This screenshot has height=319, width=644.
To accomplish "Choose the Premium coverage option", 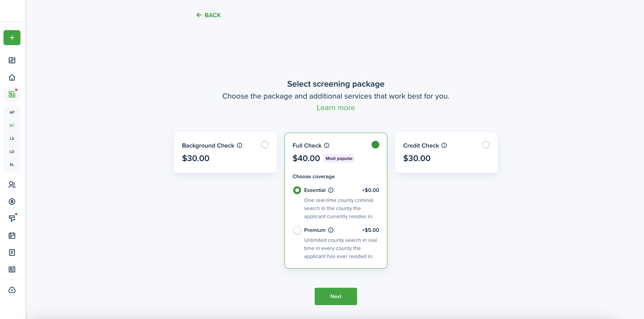I will pyautogui.click(x=297, y=230).
